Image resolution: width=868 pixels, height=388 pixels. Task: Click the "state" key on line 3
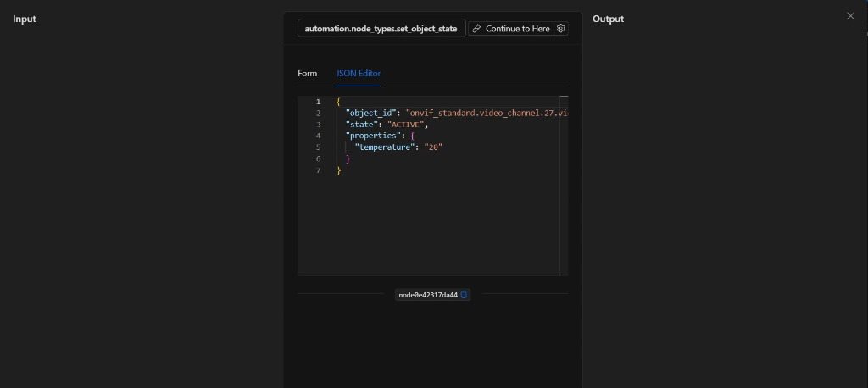tap(361, 125)
